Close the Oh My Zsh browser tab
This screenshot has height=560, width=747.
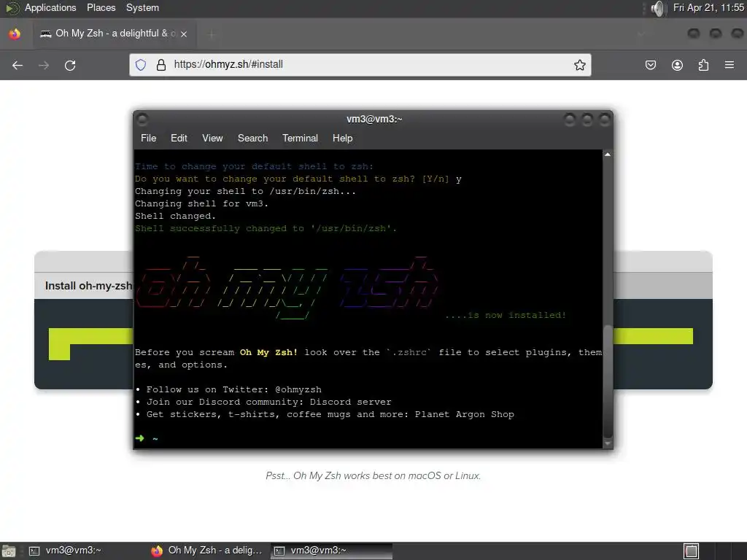point(184,34)
